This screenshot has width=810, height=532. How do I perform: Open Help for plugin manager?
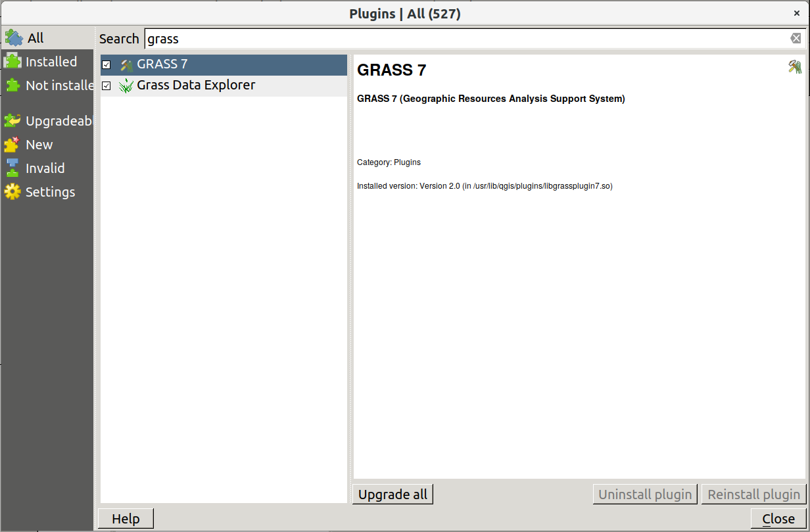pyautogui.click(x=126, y=519)
